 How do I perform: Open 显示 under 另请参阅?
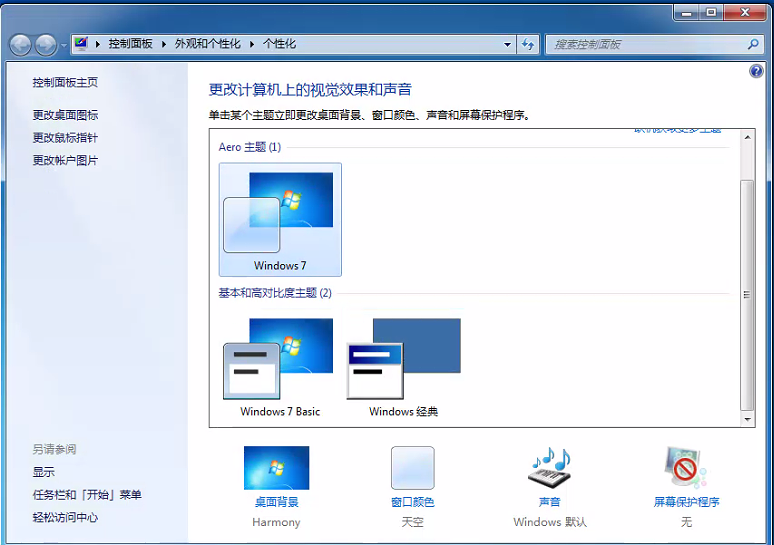[43, 472]
